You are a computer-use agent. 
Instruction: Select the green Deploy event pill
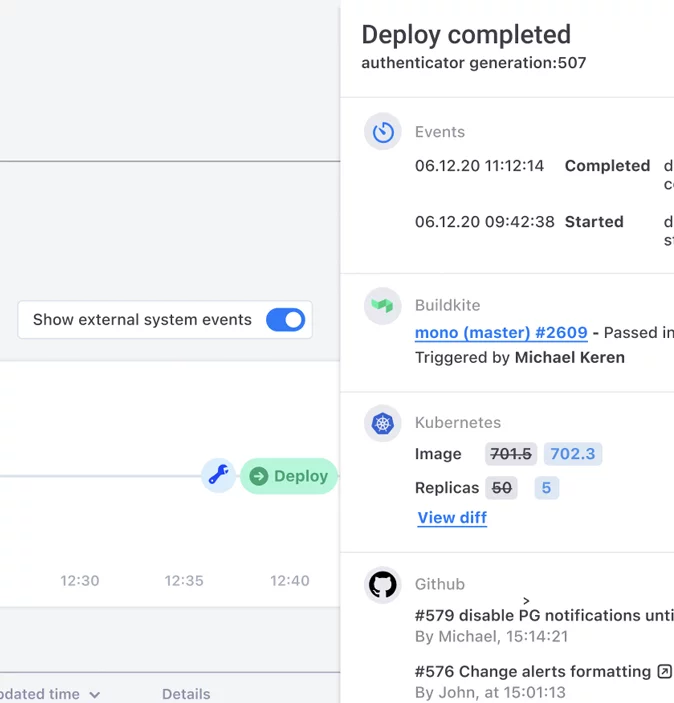pos(289,476)
